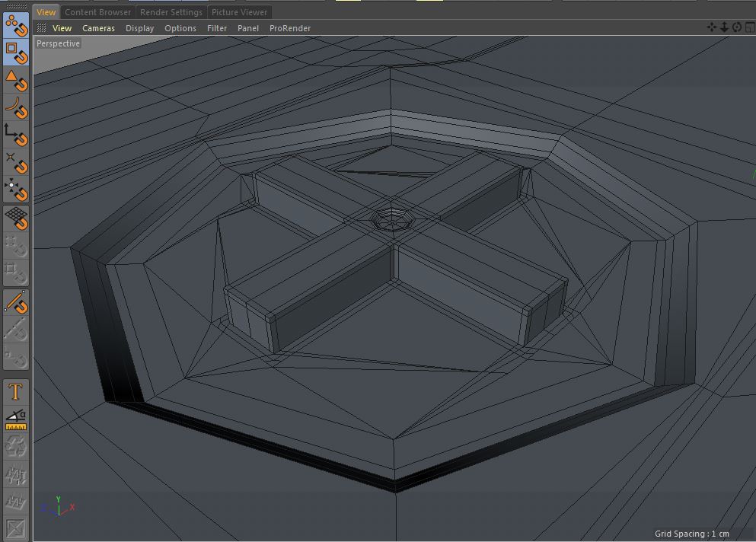Open the Display menu
The image size is (756, 542).
(140, 28)
